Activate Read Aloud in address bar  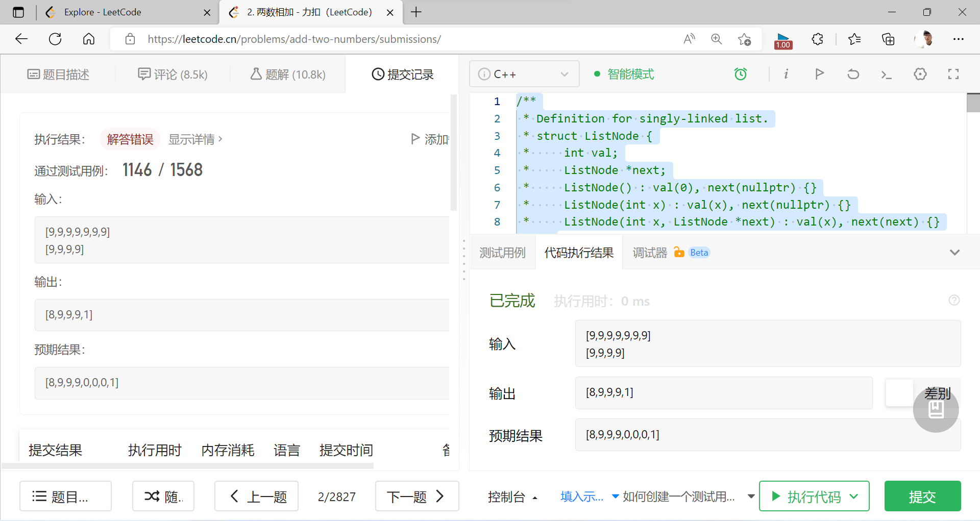(689, 39)
